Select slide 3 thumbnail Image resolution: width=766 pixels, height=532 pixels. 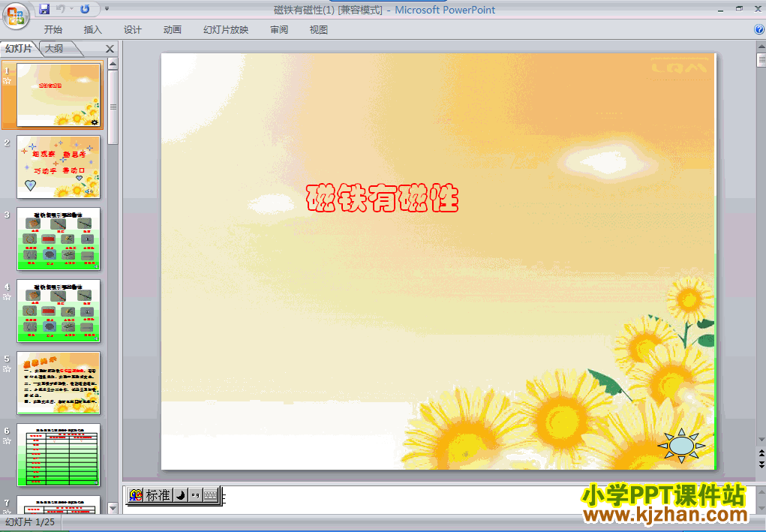(x=59, y=239)
